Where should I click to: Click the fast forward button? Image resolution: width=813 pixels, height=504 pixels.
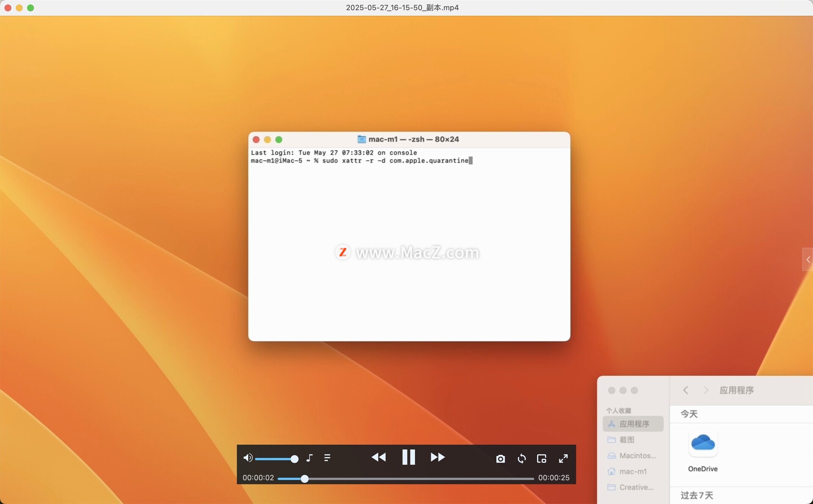(x=437, y=457)
